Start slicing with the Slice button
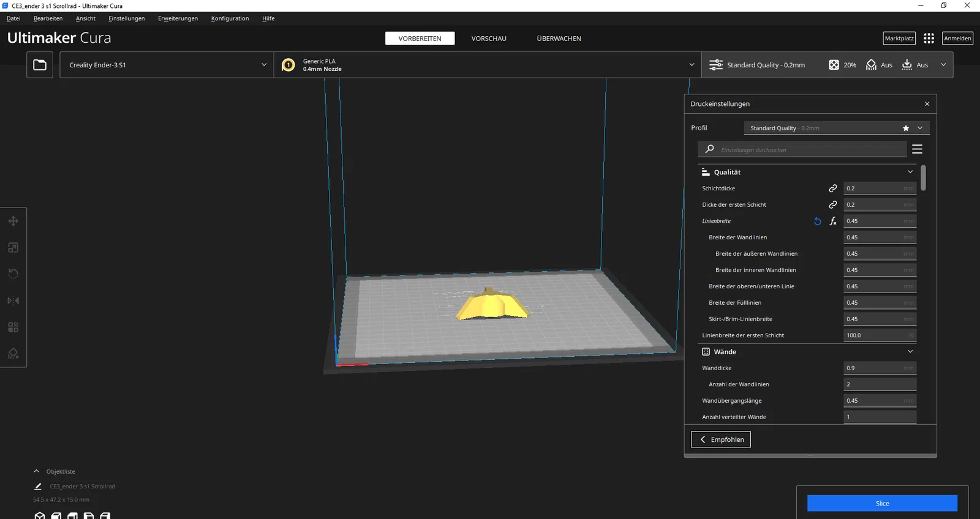Viewport: 980px width, 519px height. pos(882,503)
